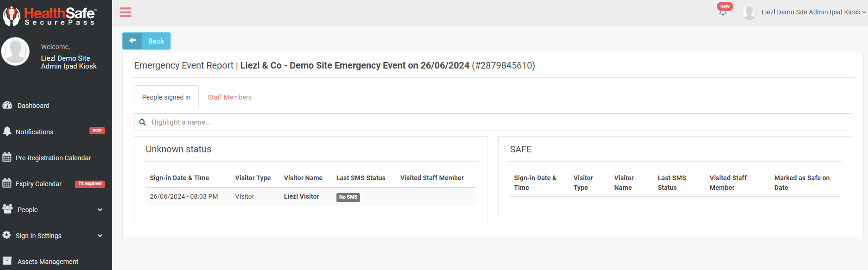
Task: Click the 74 expired badge
Action: click(90, 184)
